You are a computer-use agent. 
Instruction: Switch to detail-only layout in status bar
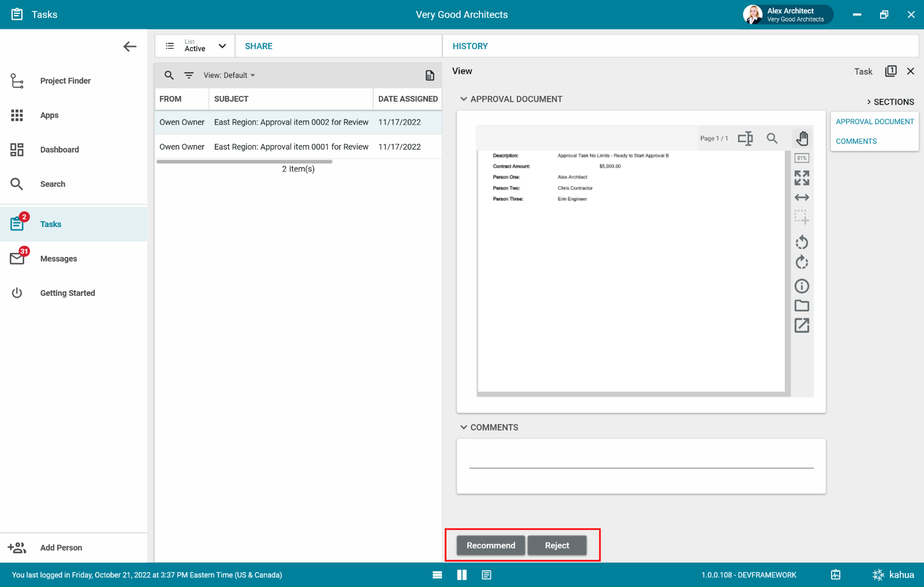click(x=487, y=575)
